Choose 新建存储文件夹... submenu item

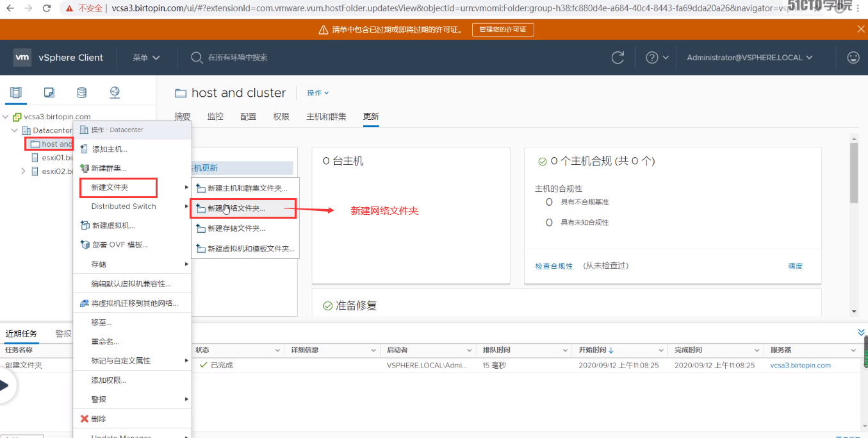(245, 228)
